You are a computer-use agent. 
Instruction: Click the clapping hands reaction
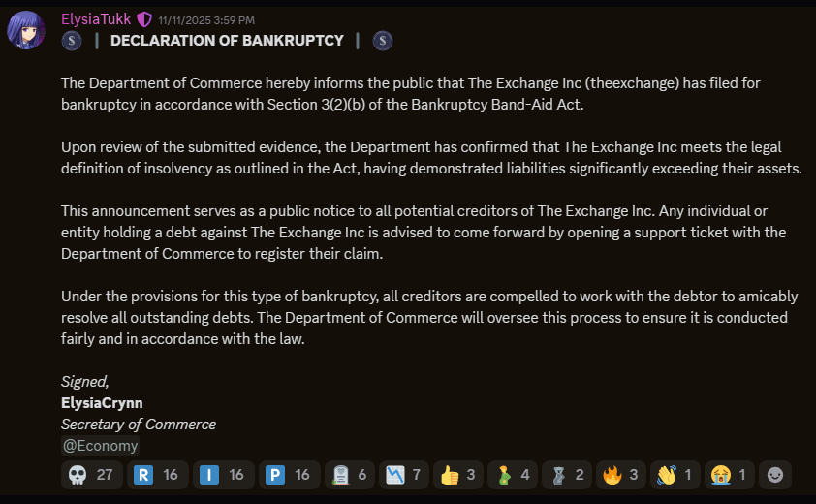675,475
